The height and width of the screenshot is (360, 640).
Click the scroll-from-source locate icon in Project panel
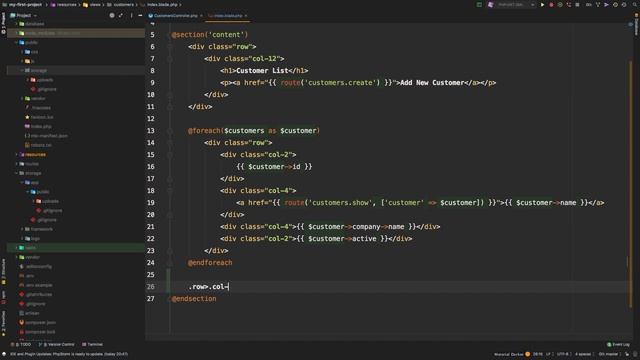[x=112, y=16]
